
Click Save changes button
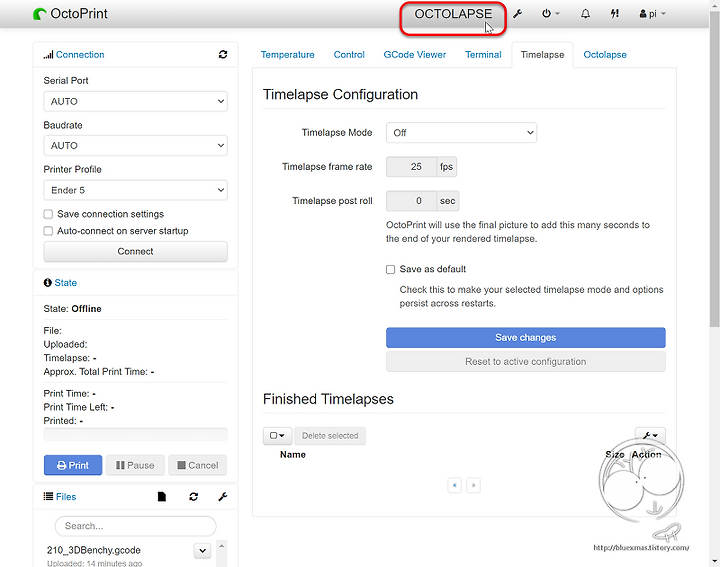[x=525, y=337]
